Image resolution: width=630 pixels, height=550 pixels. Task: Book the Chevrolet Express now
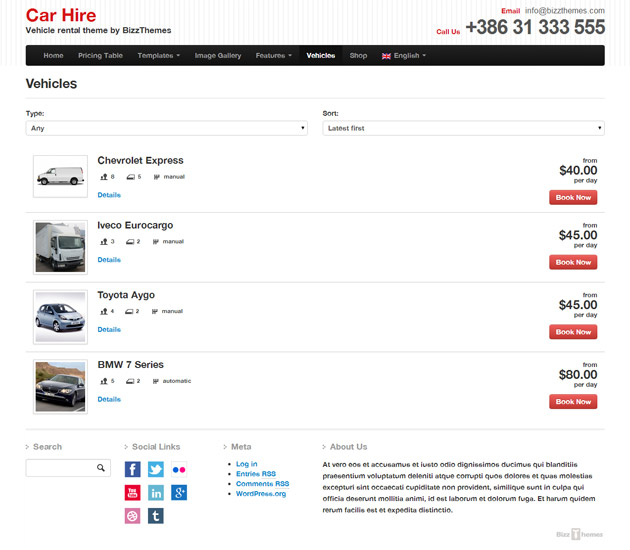coord(573,198)
